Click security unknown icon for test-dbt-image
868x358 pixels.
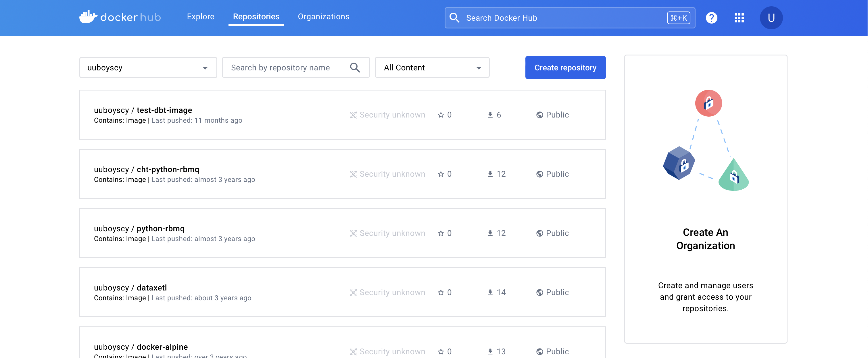click(353, 115)
